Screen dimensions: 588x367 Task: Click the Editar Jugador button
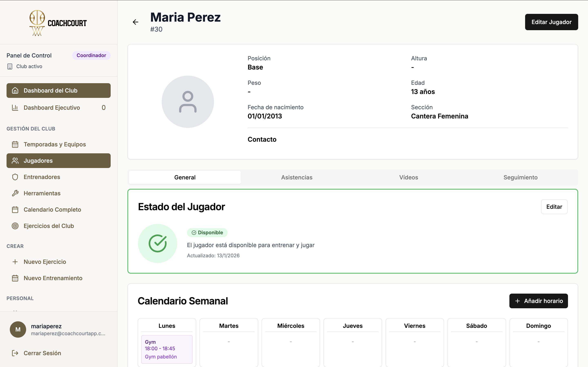551,22
